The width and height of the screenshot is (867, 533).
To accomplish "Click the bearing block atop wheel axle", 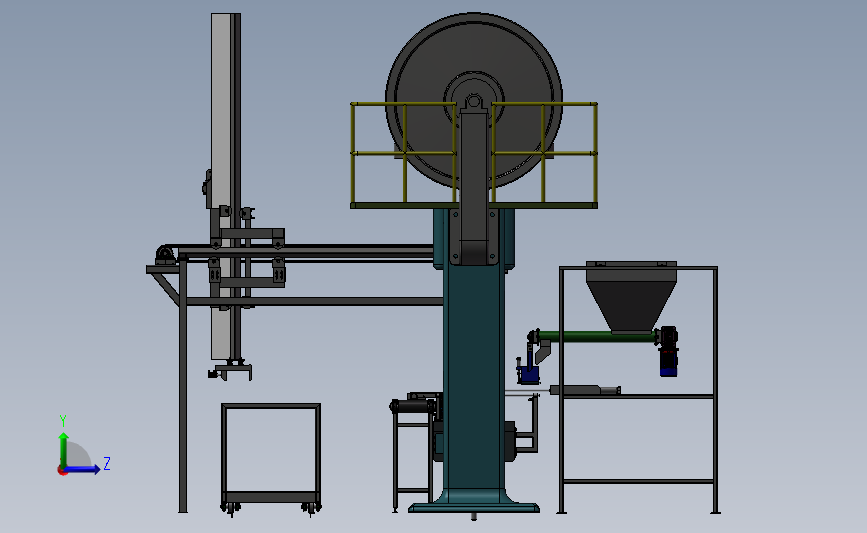I will click(474, 102).
